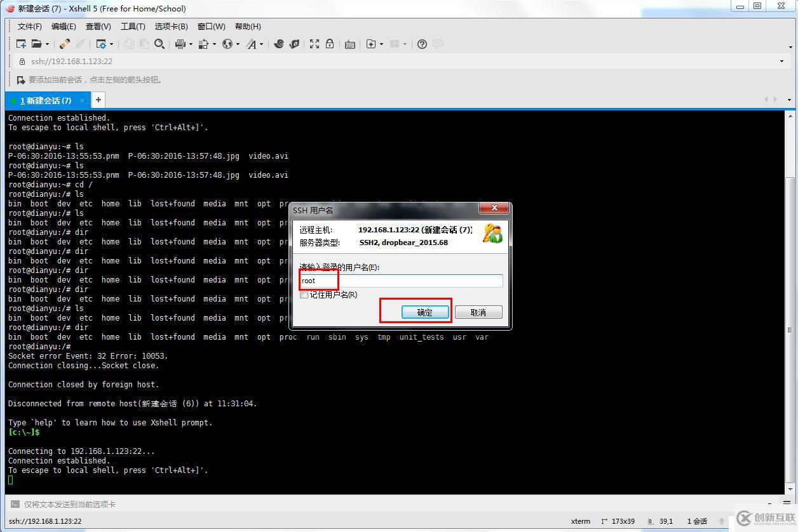
Task: Expand the address bar history dropdown
Action: pos(781,62)
